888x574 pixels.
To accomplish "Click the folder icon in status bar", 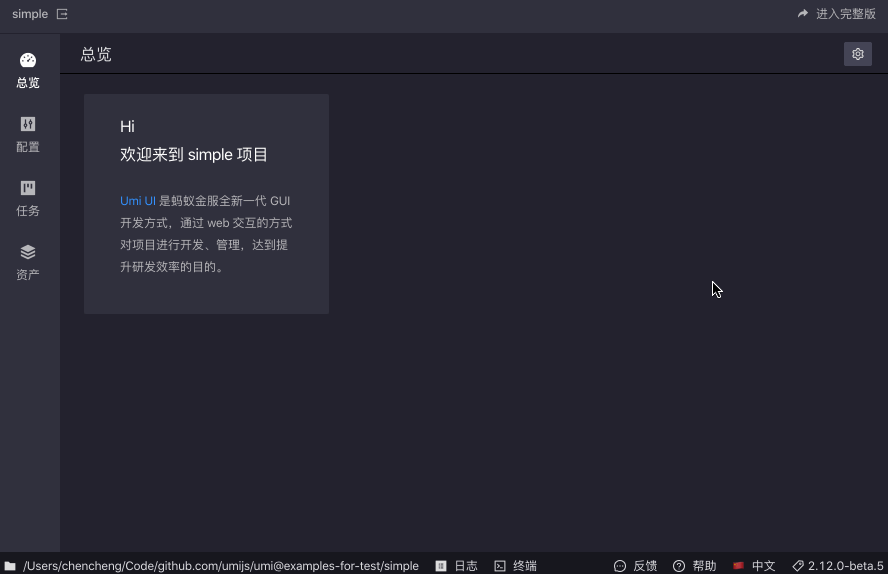I will point(10,566).
